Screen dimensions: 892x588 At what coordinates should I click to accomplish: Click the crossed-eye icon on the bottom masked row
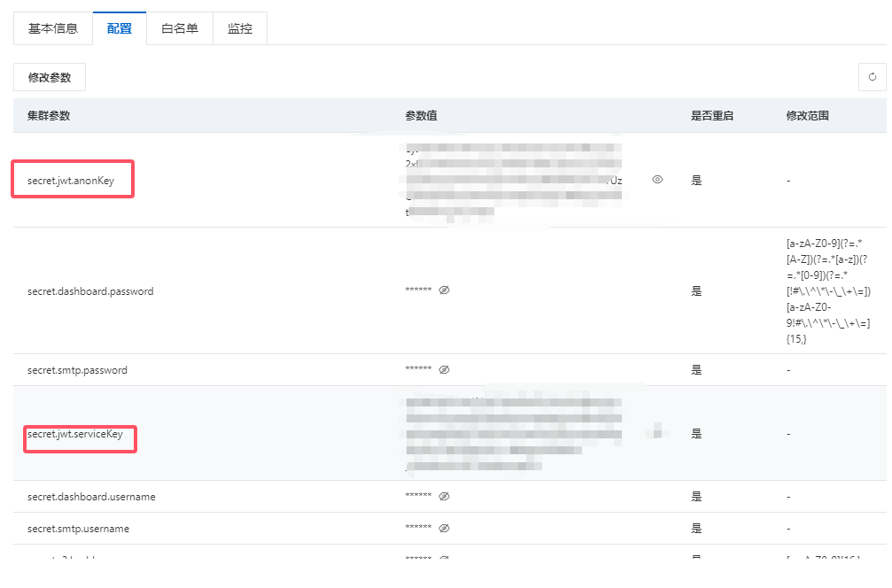[x=444, y=559]
